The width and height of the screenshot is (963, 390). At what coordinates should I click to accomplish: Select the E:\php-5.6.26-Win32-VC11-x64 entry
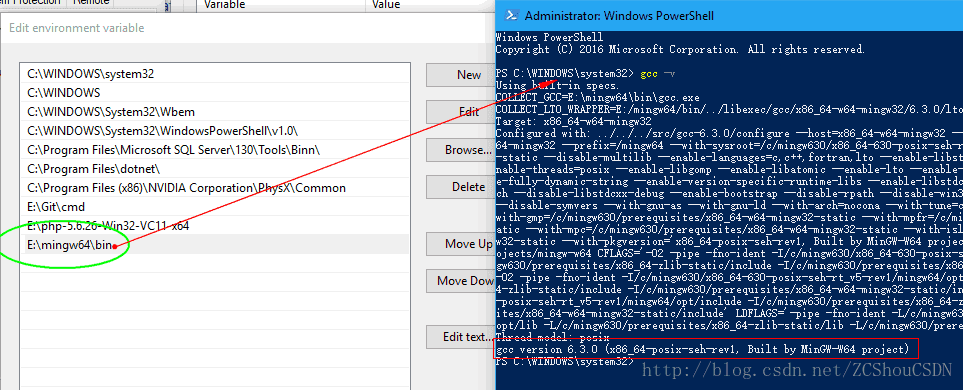pos(214,226)
